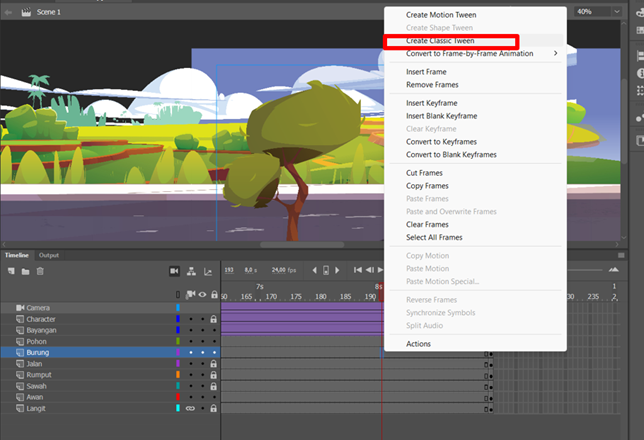Click the back arrow beside Scene 1
This screenshot has height=440, width=644.
(8, 12)
